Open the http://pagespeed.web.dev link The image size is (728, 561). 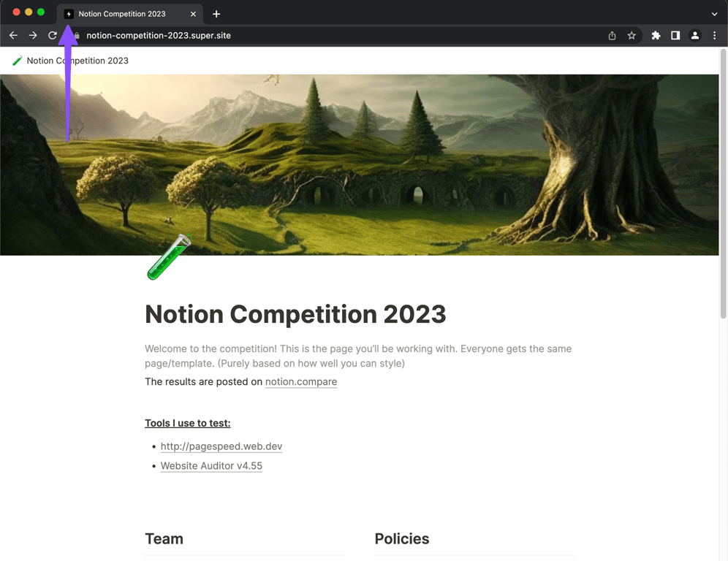(x=221, y=446)
